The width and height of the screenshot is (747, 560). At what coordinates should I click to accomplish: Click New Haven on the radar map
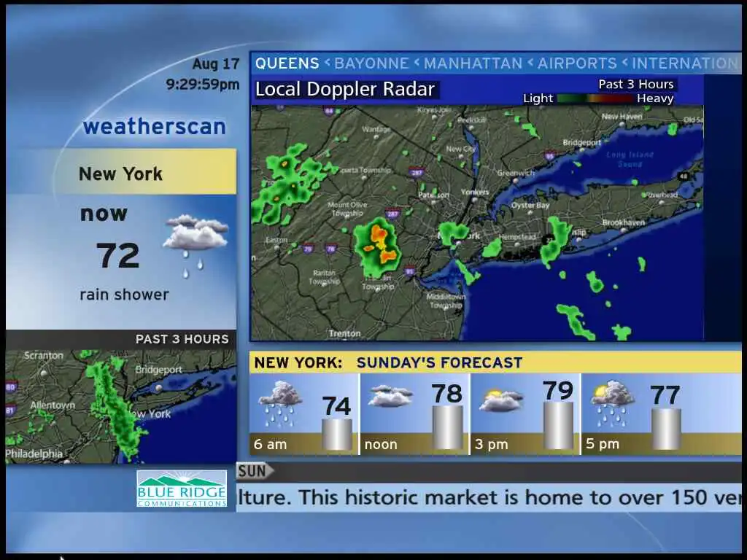tap(622, 116)
